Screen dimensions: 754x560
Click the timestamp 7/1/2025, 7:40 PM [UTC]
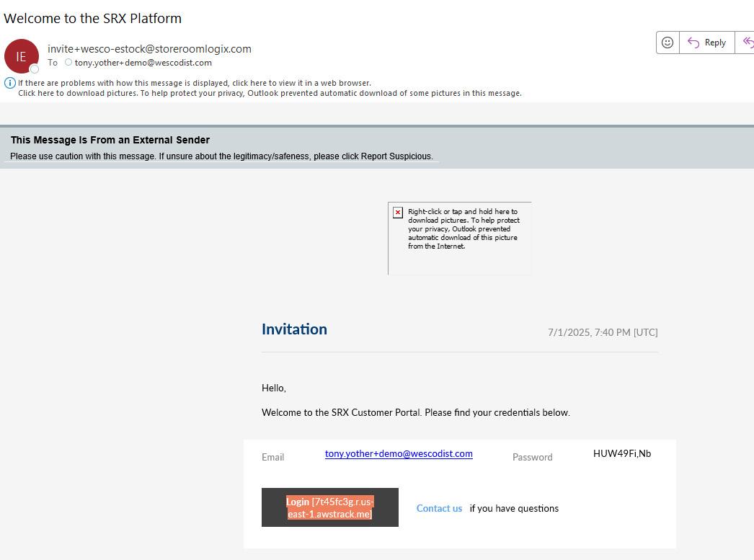(x=603, y=332)
